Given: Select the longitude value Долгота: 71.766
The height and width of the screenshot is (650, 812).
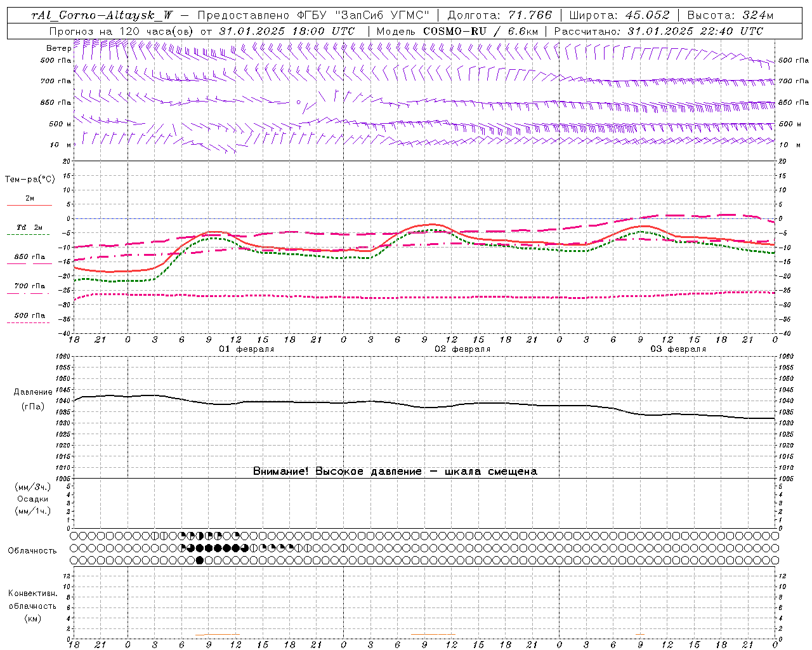Looking at the screenshot, I should pos(500,16).
